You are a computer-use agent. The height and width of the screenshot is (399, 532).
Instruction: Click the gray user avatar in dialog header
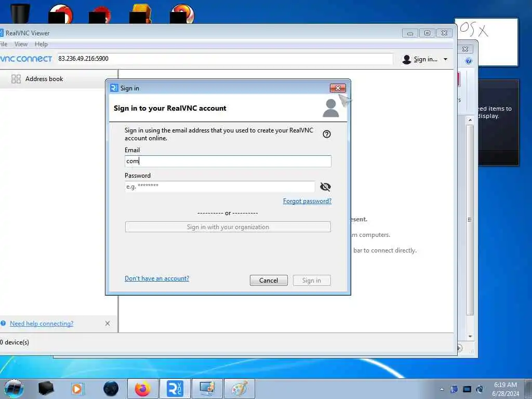pyautogui.click(x=331, y=108)
